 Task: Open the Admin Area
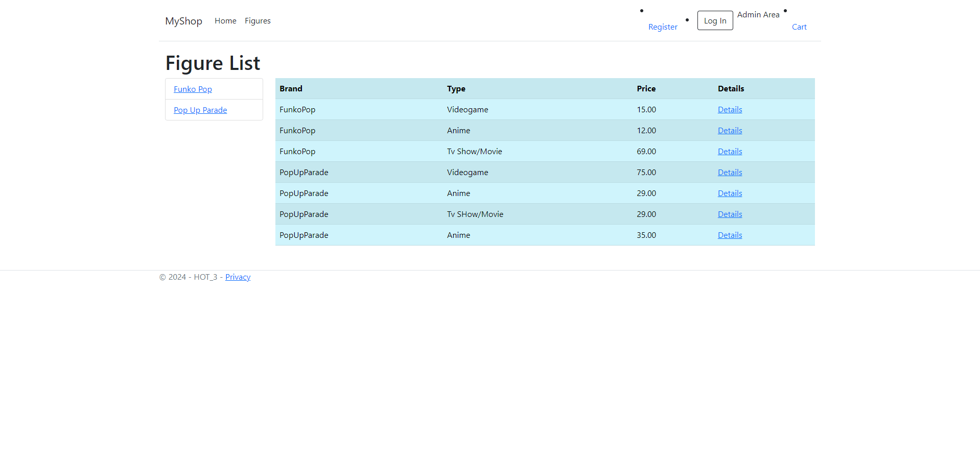pos(758,14)
